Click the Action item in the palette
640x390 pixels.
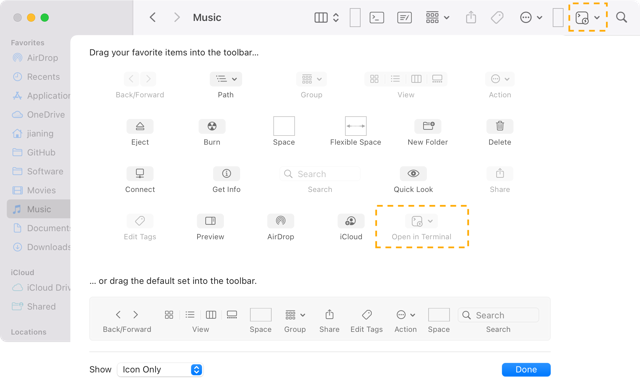pos(500,79)
